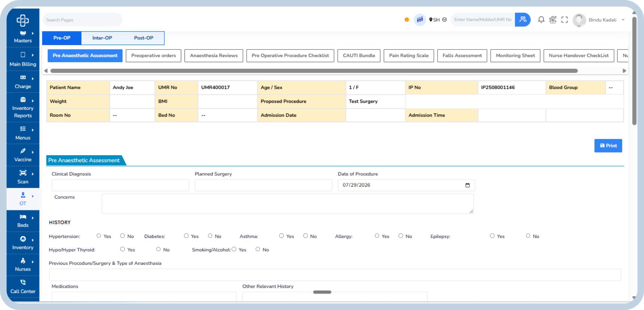This screenshot has width=644, height=310.
Task: Click the right arrow of tab scrollbar
Action: [624, 71]
